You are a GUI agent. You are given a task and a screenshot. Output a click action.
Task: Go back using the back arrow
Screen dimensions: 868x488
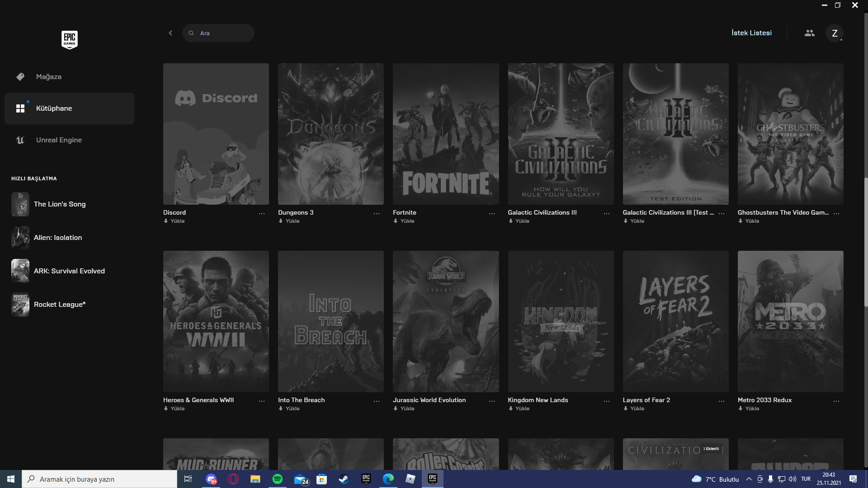[170, 33]
